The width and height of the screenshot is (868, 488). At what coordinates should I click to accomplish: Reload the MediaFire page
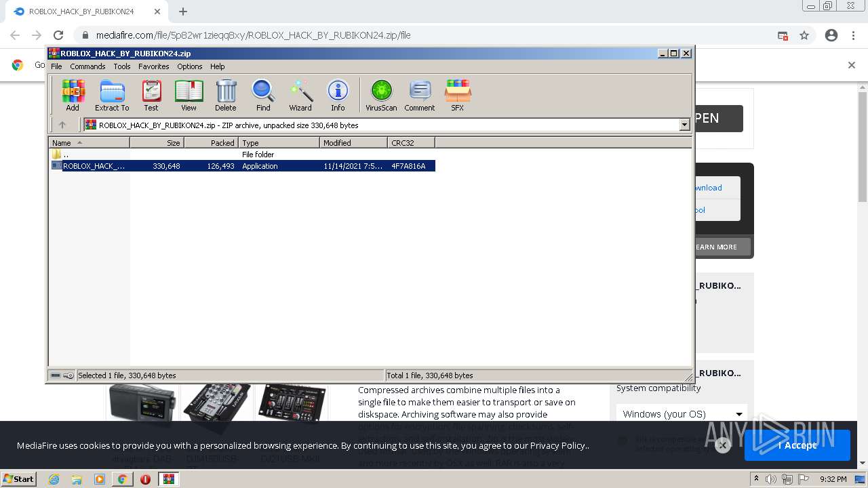click(x=58, y=35)
